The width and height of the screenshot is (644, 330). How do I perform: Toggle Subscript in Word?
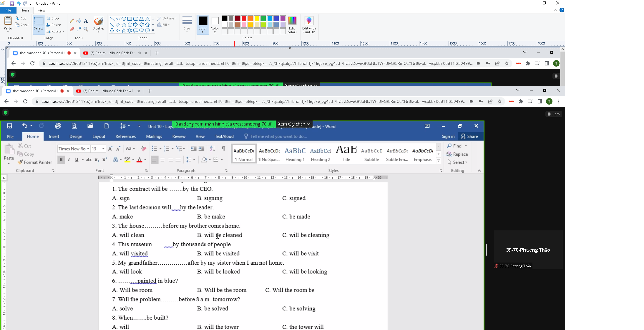coord(97,160)
